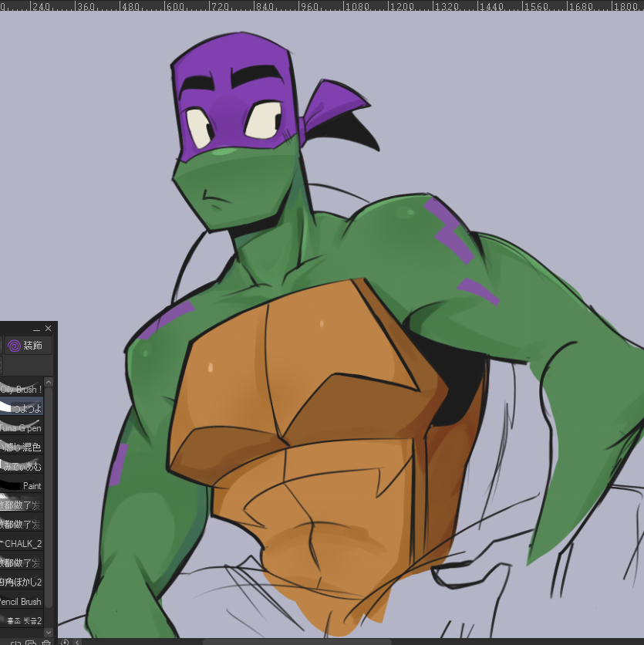The width and height of the screenshot is (644, 645).
Task: Click the left scroll arrow below canvas
Action: [77, 642]
